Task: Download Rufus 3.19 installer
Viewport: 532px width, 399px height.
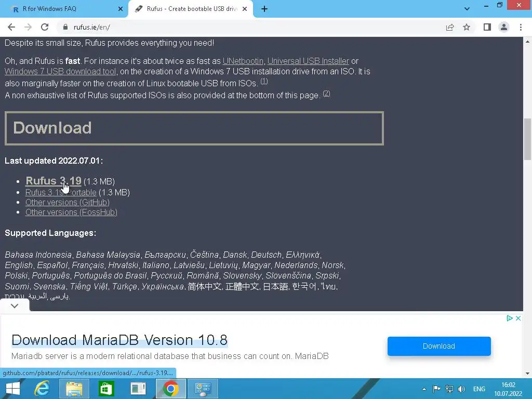Action: (x=54, y=181)
